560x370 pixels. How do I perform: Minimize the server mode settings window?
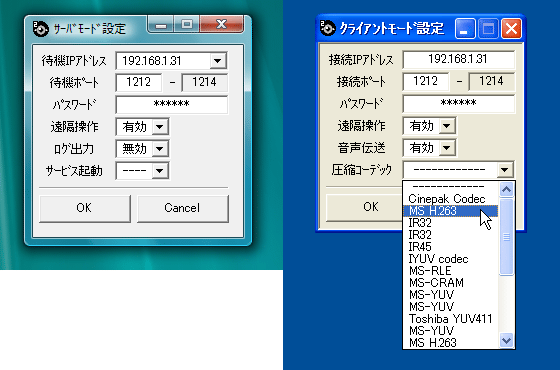pos(161,25)
